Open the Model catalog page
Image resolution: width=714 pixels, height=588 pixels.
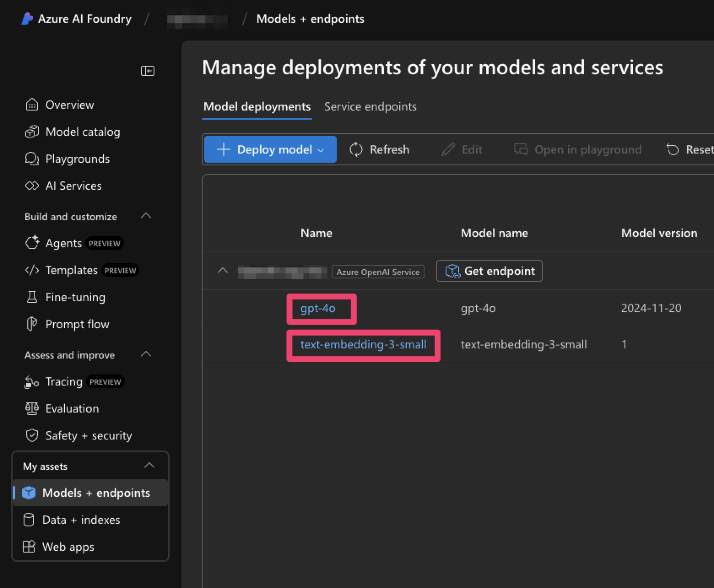coord(82,132)
